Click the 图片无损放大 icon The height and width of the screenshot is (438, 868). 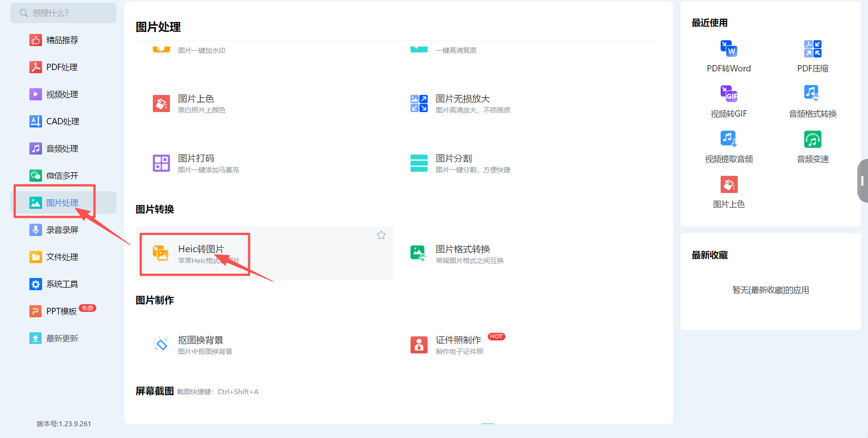point(419,104)
